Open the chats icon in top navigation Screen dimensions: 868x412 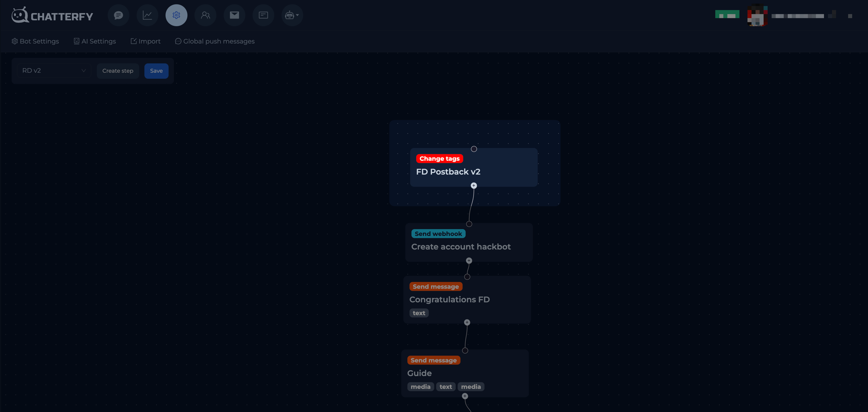coord(118,15)
